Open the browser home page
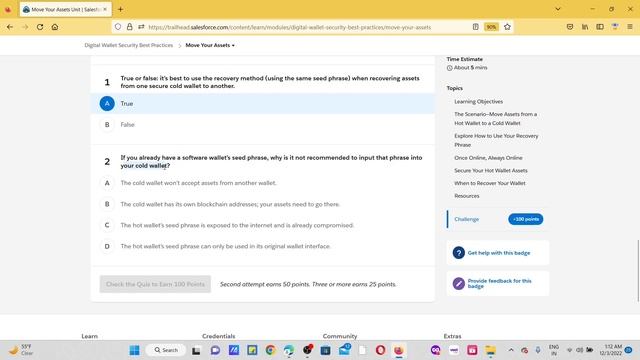This screenshot has height=360, width=640. (x=55, y=27)
